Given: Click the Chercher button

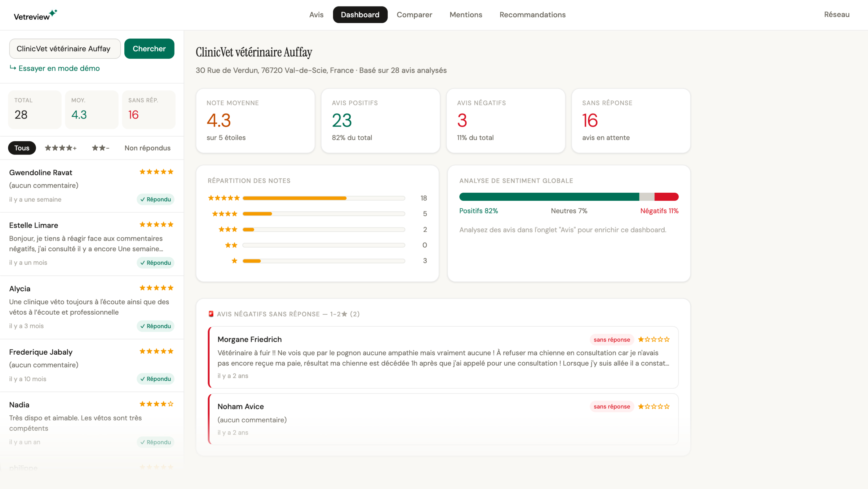Looking at the screenshot, I should (149, 49).
